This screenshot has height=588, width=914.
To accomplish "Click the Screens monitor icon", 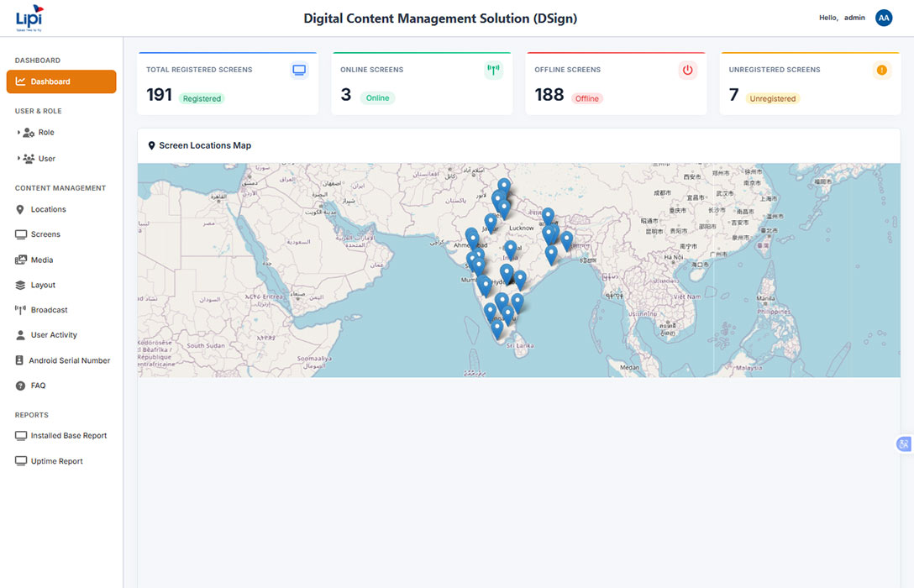I will pyautogui.click(x=21, y=234).
